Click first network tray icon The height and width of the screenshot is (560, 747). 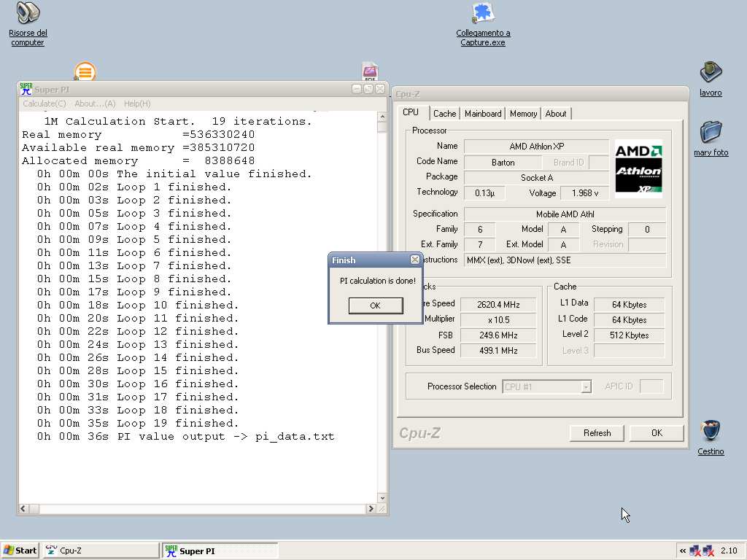695,551
